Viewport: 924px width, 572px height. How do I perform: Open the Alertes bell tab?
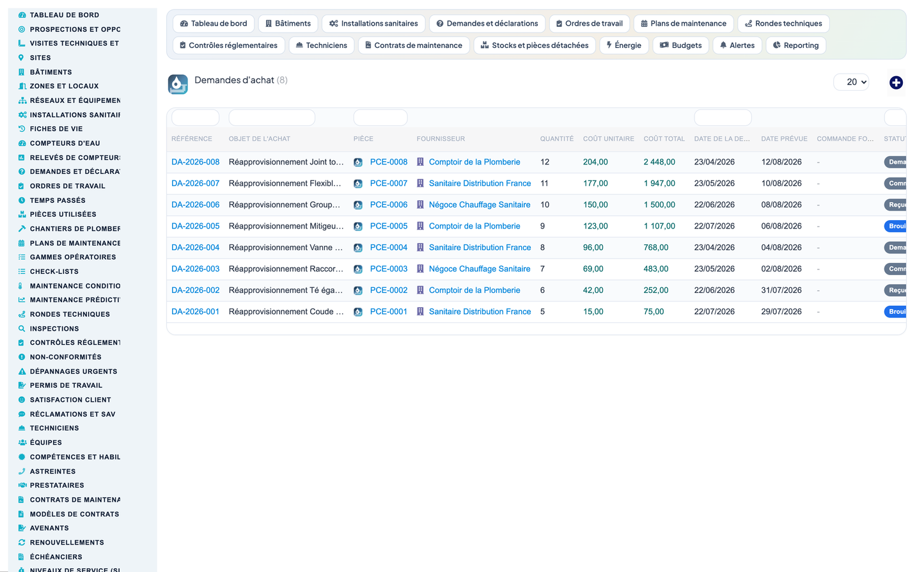[x=737, y=45]
